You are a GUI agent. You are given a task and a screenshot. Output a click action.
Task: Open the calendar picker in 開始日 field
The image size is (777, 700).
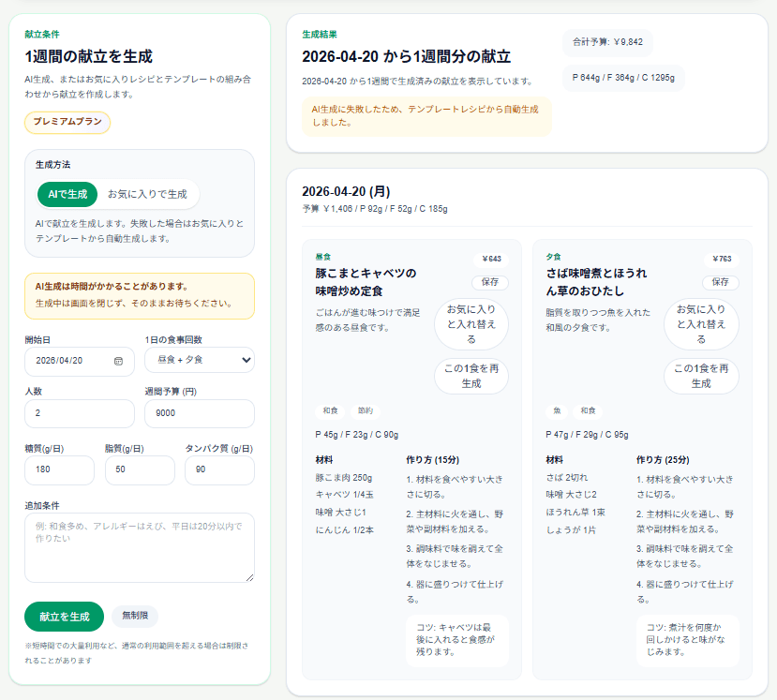click(118, 361)
